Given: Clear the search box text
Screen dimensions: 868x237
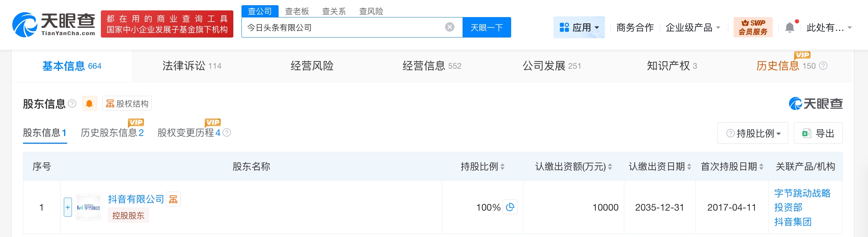Looking at the screenshot, I should pos(450,27).
